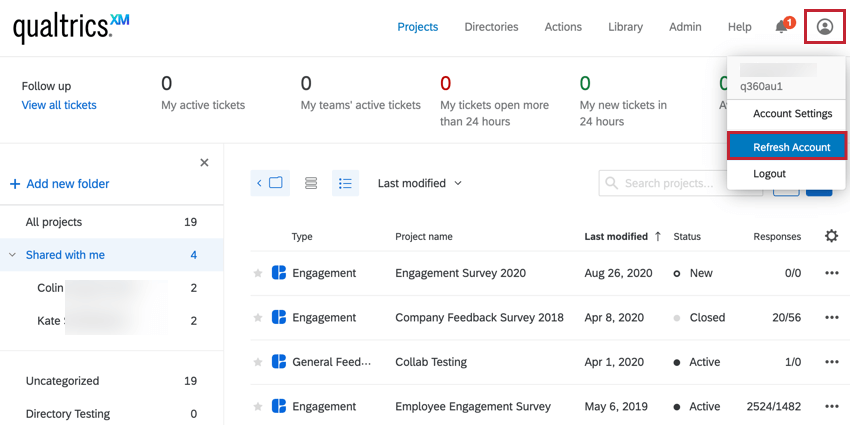The height and width of the screenshot is (425, 850).
Task: Collapse the folder pane toggle icon
Action: click(x=270, y=183)
